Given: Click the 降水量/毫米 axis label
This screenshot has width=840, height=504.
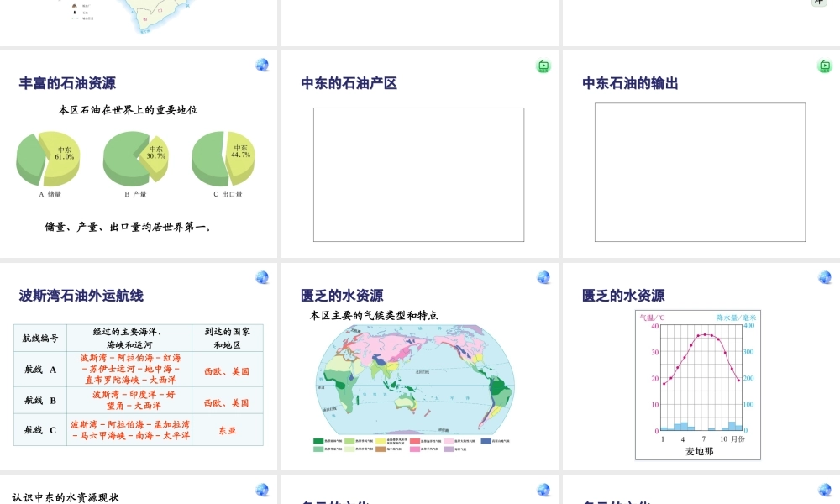Looking at the screenshot, I should (736, 318).
